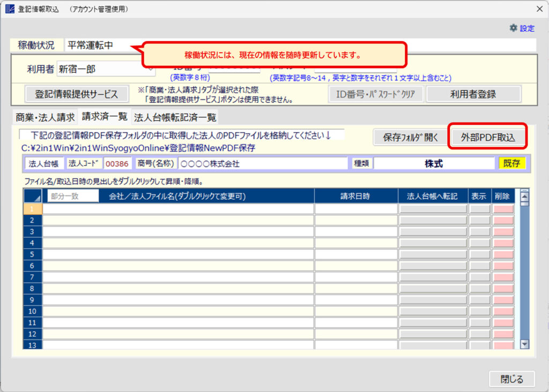Click the 設定 gear icon

coord(513,28)
